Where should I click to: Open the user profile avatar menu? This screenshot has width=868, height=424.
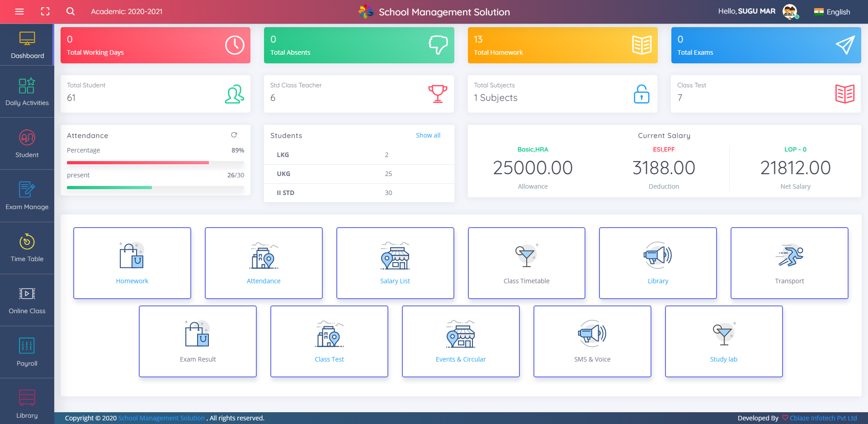790,12
